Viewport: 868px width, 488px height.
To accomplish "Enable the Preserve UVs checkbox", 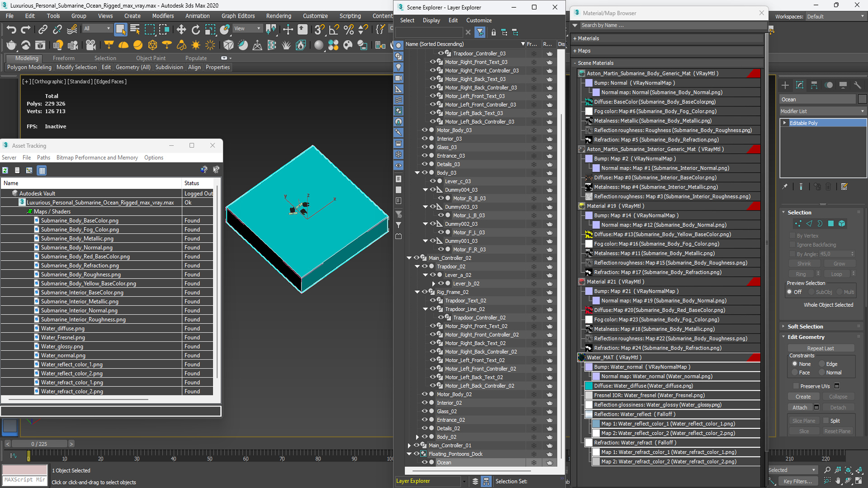I will pos(796,386).
